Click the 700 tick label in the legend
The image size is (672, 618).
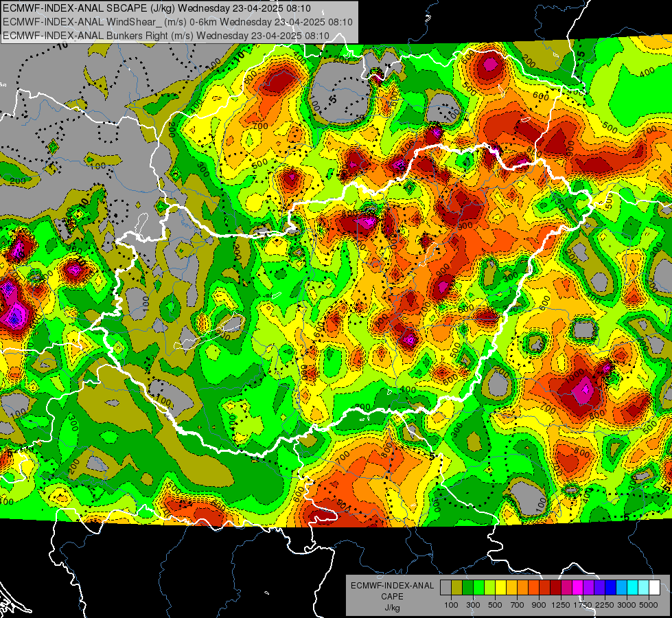point(518,605)
